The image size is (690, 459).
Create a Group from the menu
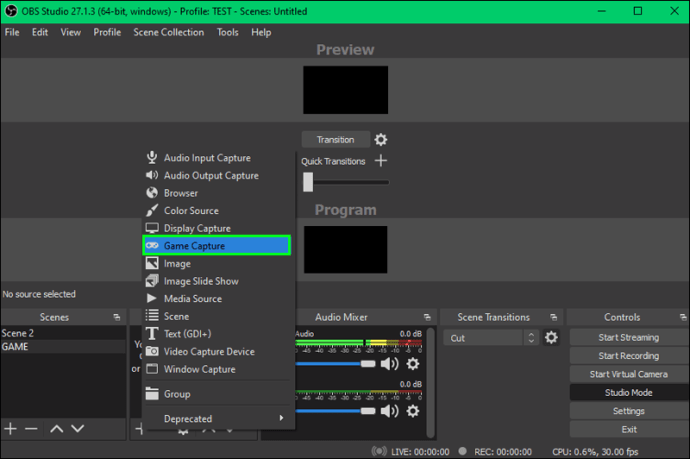pyautogui.click(x=217, y=394)
